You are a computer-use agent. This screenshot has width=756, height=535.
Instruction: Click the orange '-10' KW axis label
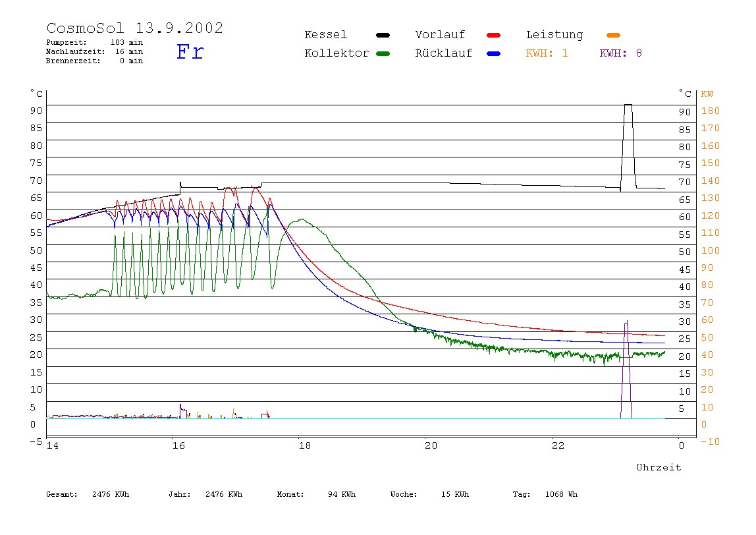pos(710,441)
